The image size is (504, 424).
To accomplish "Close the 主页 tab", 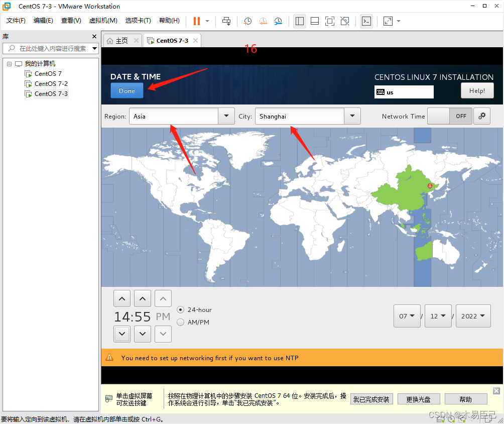I will [136, 41].
